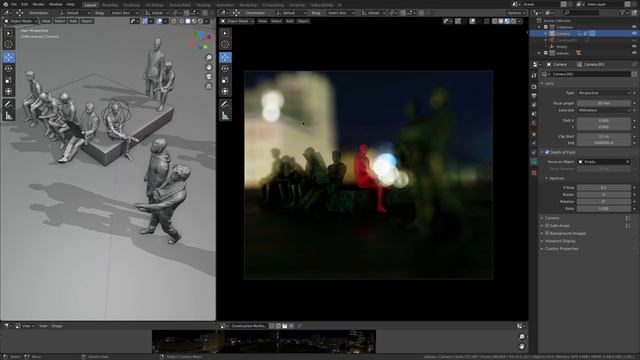The width and height of the screenshot is (640, 360).
Task: Open the Window menu
Action: 55,4
